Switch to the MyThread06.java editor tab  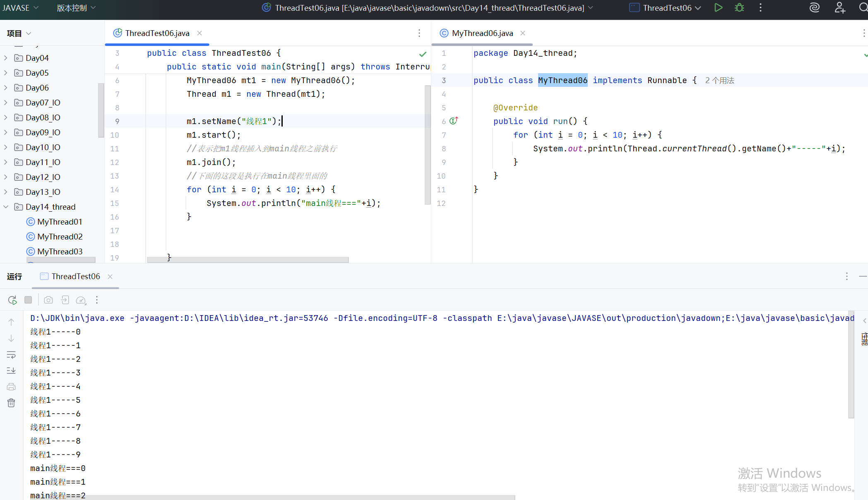click(482, 33)
